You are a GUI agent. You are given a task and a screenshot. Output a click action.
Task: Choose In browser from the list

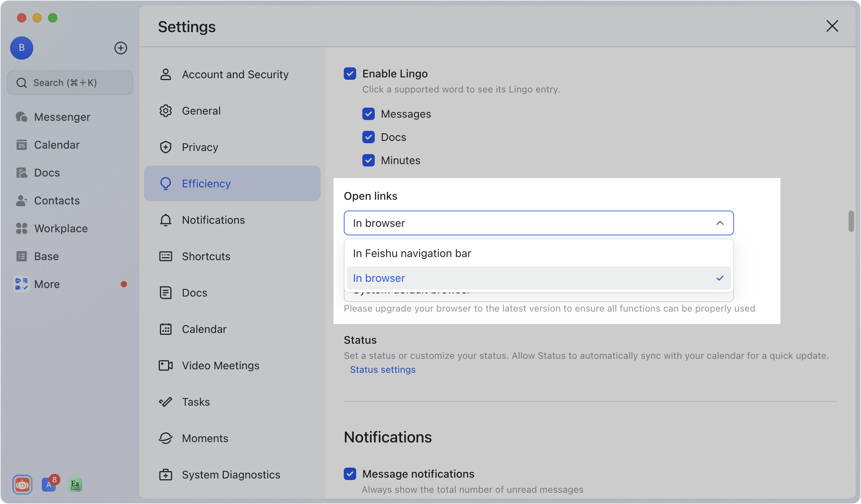(379, 278)
